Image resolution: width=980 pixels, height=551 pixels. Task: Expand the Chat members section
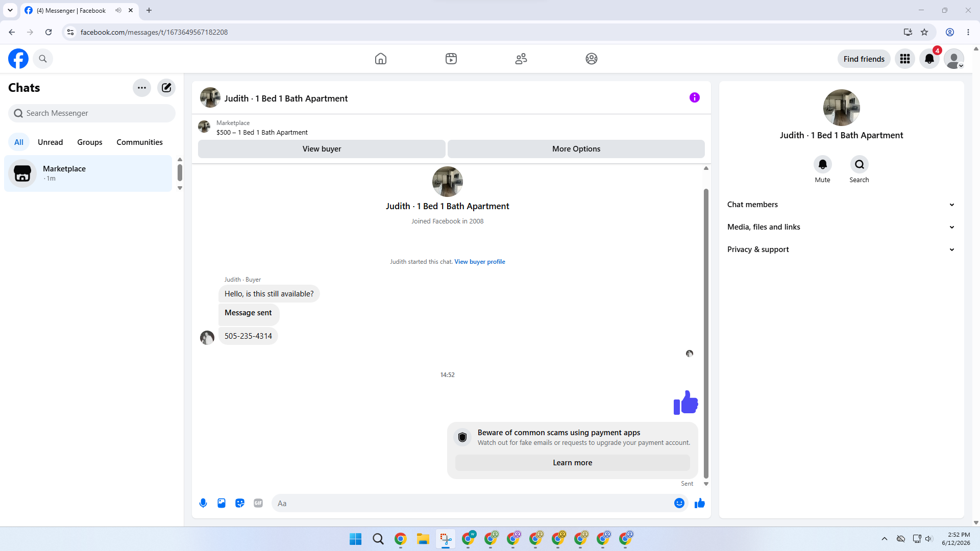[x=841, y=205]
